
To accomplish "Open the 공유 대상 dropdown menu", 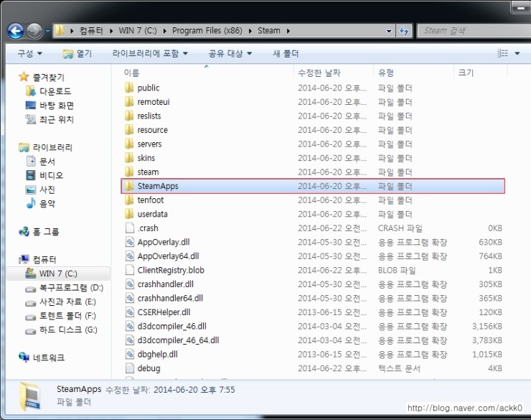I will [230, 54].
